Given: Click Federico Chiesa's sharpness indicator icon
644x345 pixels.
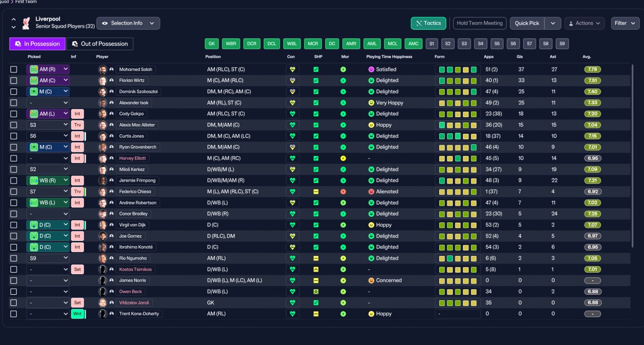Looking at the screenshot, I should [x=316, y=192].
